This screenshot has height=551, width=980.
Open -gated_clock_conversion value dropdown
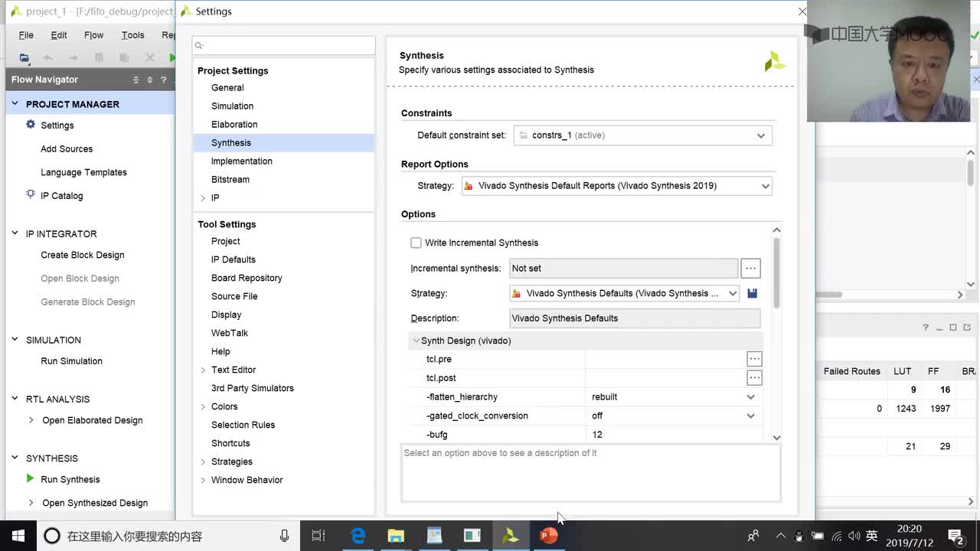coord(750,416)
